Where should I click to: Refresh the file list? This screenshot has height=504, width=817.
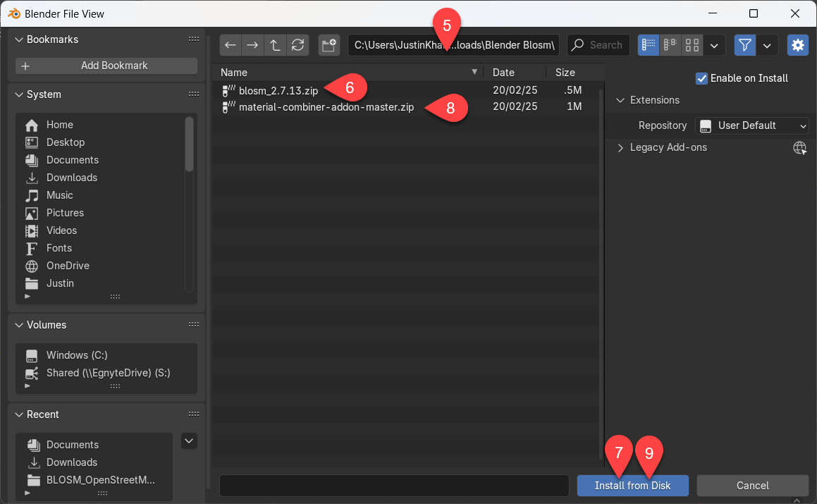coord(298,45)
